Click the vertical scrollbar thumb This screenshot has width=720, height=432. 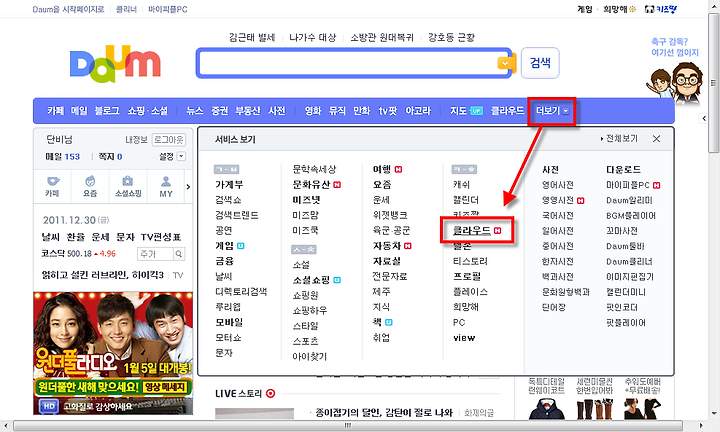(714, 83)
